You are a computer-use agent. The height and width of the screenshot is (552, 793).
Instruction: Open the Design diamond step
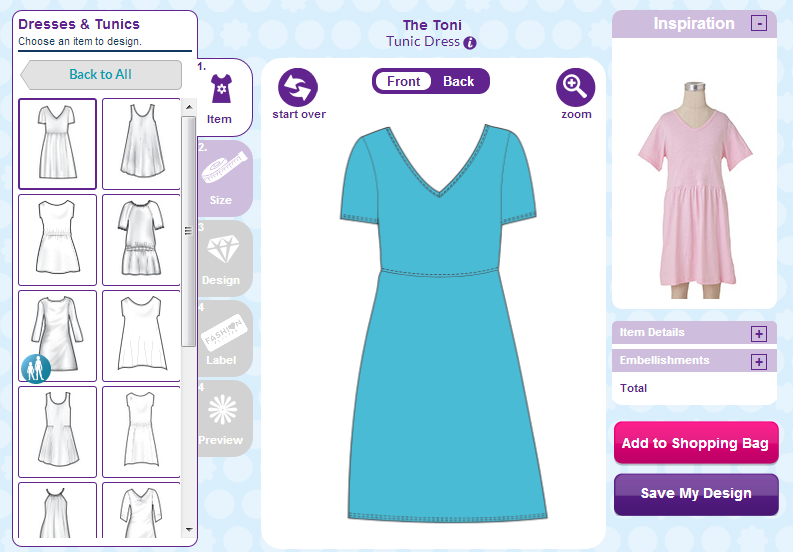pos(223,259)
